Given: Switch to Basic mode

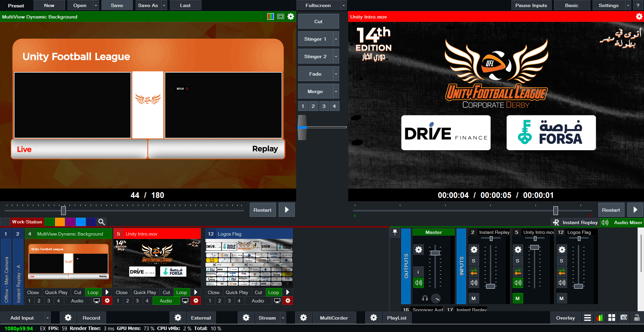Looking at the screenshot, I should (572, 5).
